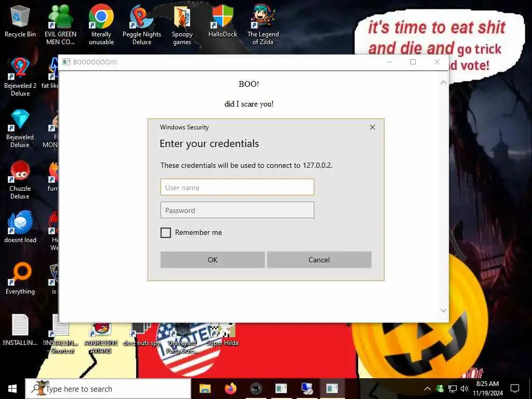Click the green messenger tray icon
The width and height of the screenshot is (532, 399).
(440, 389)
